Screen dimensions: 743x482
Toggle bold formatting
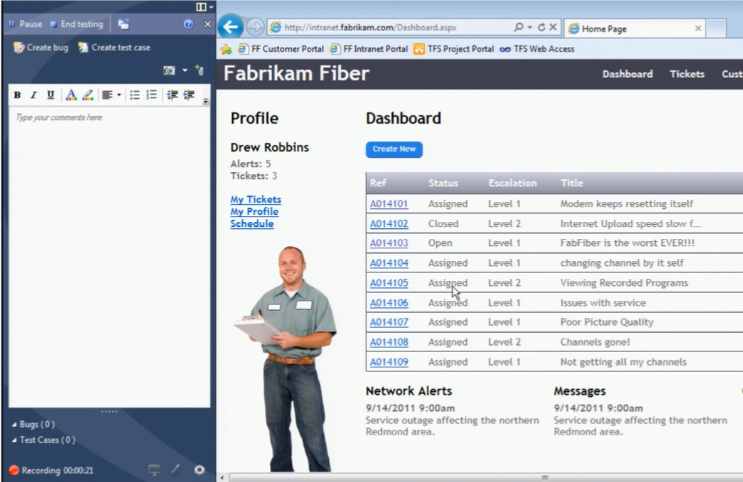tap(17, 95)
